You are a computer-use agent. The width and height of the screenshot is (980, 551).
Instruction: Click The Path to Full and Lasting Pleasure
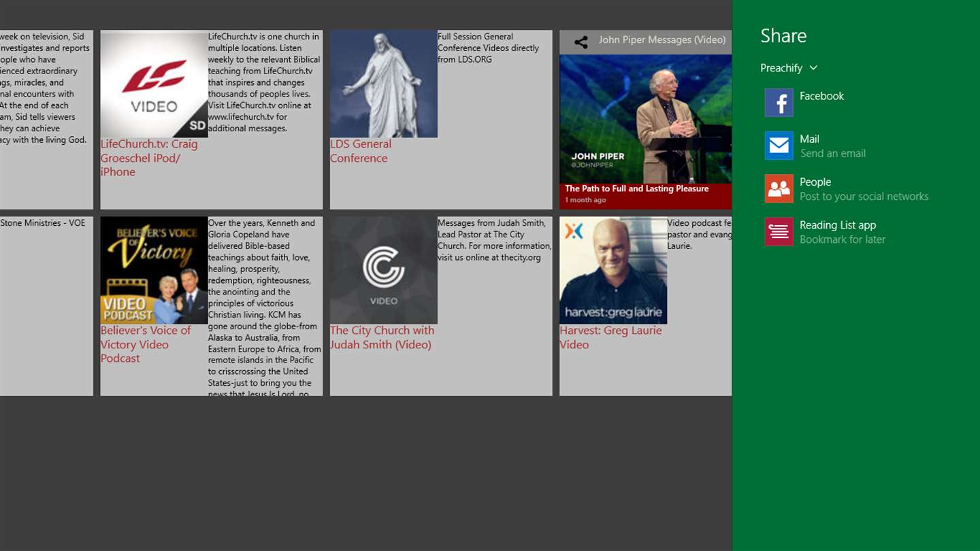pyautogui.click(x=637, y=188)
